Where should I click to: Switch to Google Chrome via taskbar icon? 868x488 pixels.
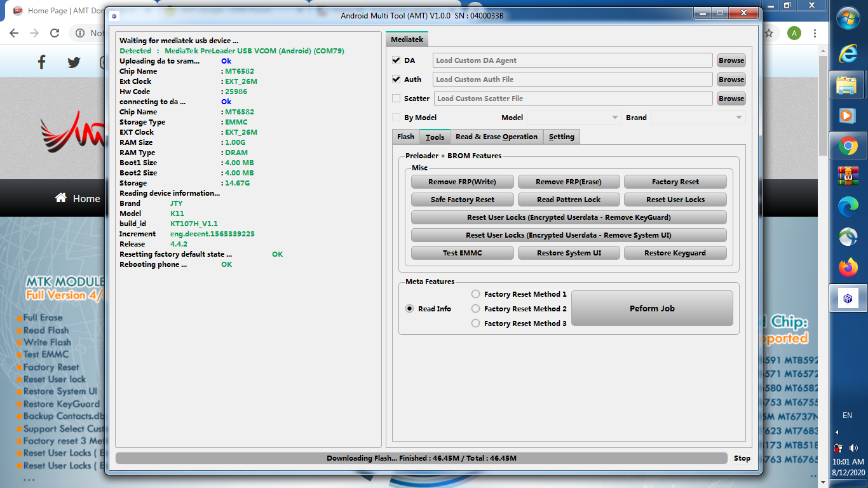click(x=848, y=147)
